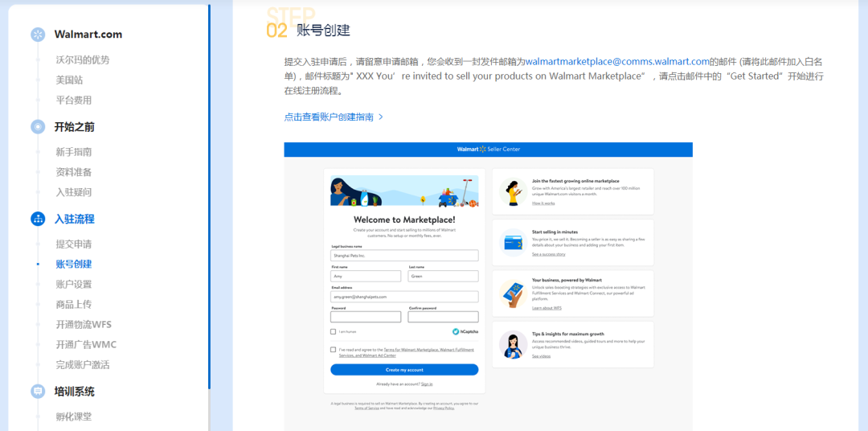Click the walmartmarketplace@comms.walmart.com email link
The image size is (868, 431).
(617, 62)
